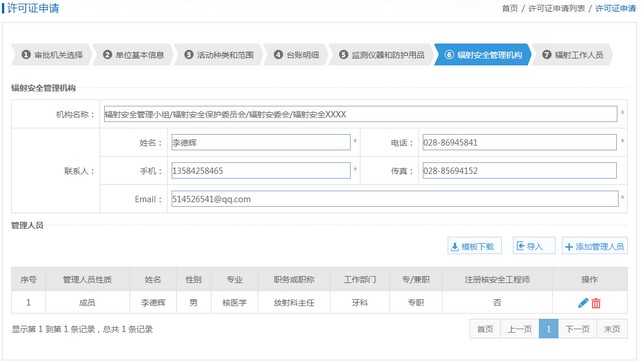Click the 职务或职称 column header
The image size is (643, 364).
[x=294, y=279]
